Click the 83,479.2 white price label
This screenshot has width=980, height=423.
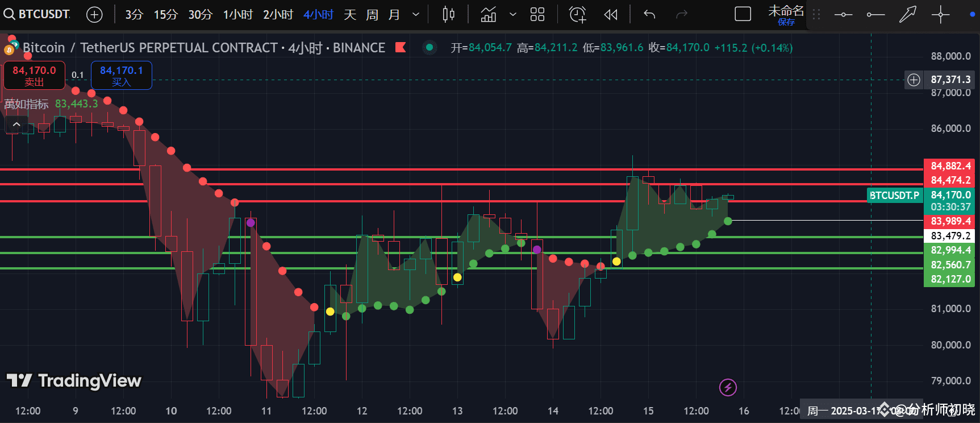(x=949, y=236)
